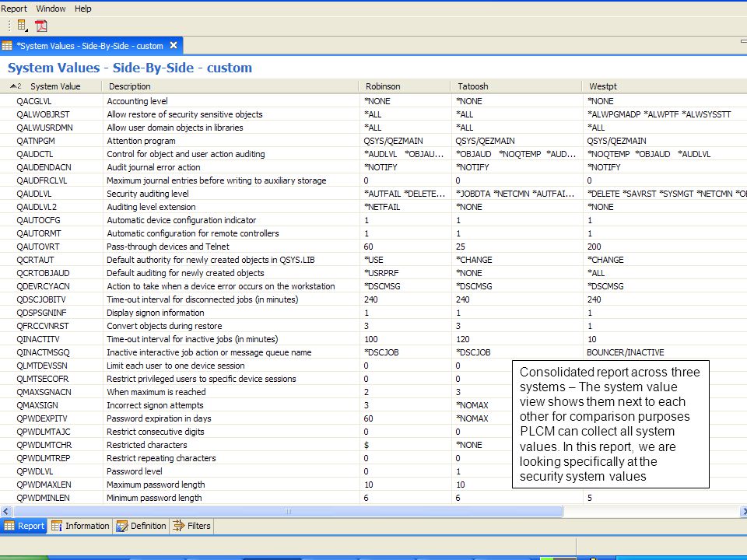Open the Help menu
Screen dimensions: 747x560
(83, 9)
